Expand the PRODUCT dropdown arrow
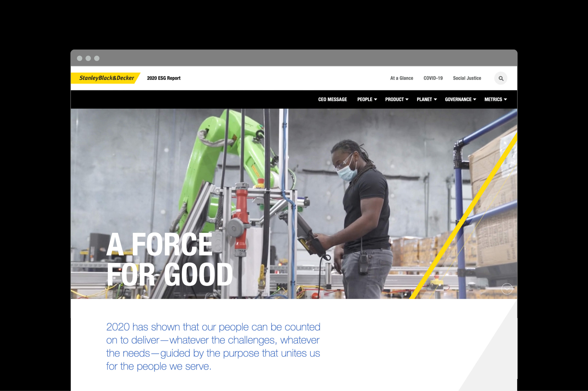The width and height of the screenshot is (588, 391). pyautogui.click(x=407, y=100)
